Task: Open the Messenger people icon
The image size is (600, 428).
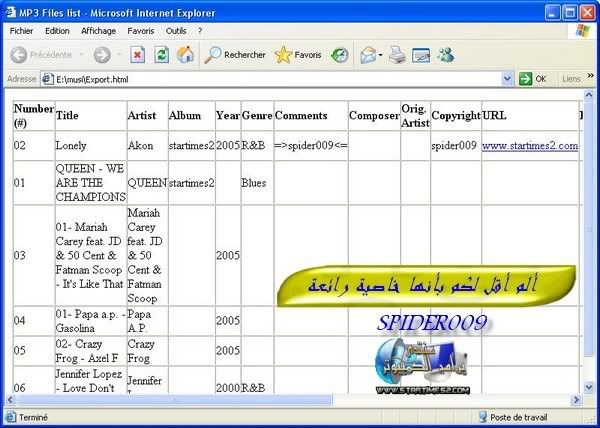Action: (x=446, y=55)
